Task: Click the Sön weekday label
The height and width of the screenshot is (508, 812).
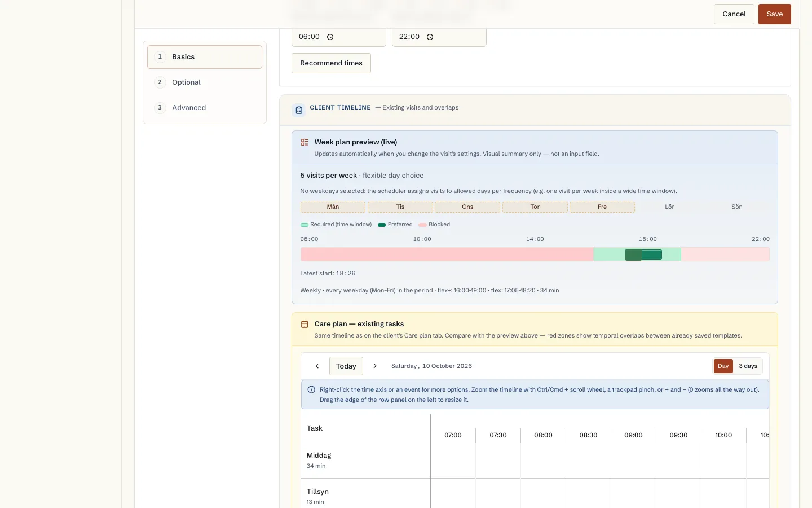Action: click(x=737, y=207)
